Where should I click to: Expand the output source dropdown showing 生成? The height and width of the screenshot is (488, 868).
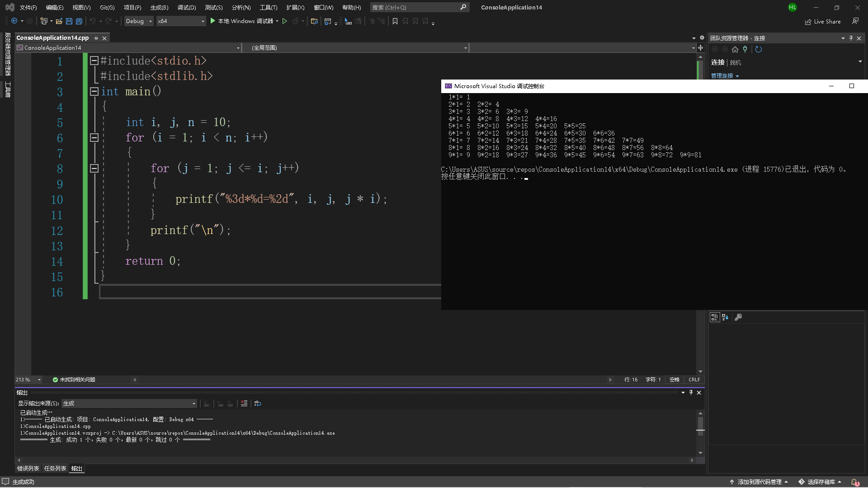point(193,404)
